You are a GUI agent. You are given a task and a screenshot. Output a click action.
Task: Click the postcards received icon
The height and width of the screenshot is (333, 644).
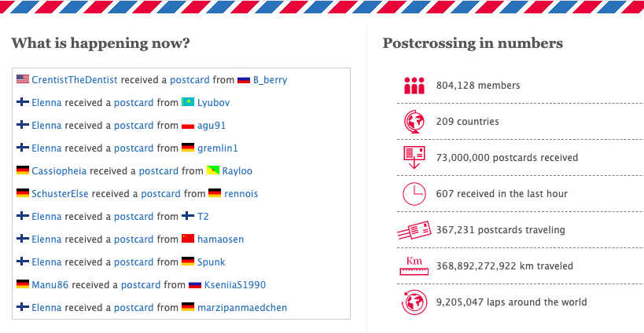414,158
